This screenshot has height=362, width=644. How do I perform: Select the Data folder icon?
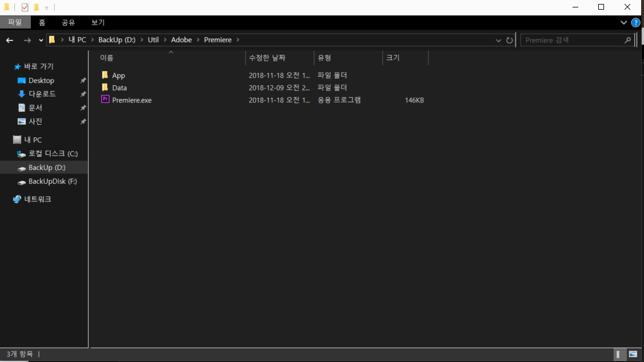[x=105, y=87]
